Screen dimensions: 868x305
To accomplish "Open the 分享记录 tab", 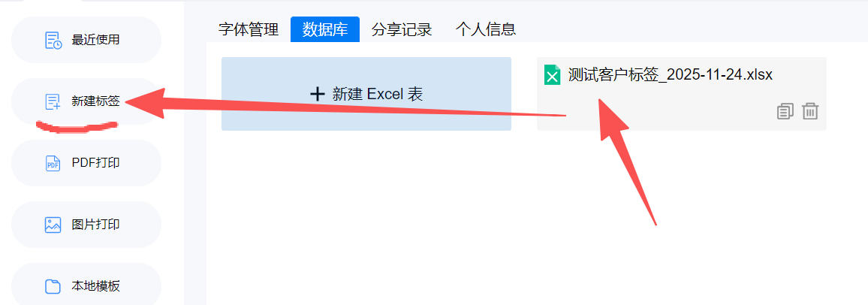I will (x=402, y=29).
